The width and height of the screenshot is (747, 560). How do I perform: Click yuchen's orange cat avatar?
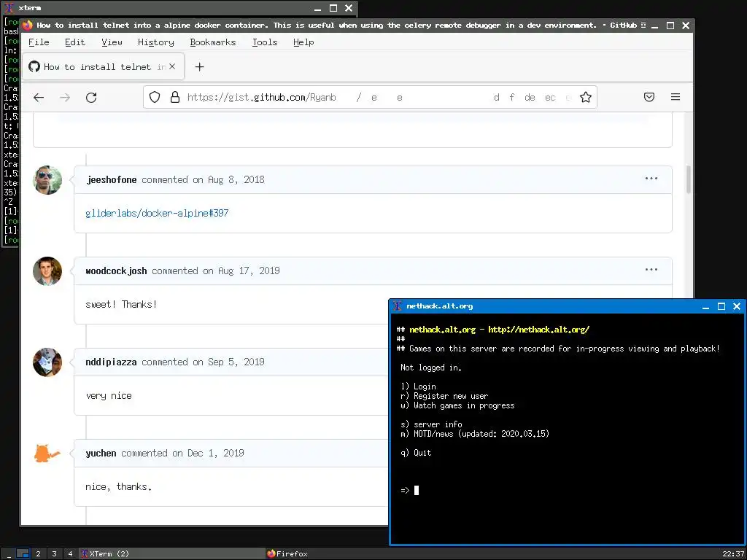47,454
